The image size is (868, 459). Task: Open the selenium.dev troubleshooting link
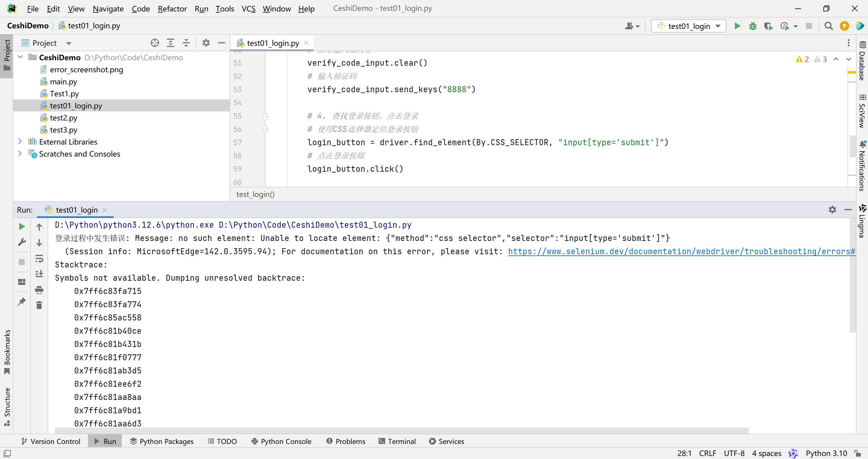pyautogui.click(x=681, y=251)
